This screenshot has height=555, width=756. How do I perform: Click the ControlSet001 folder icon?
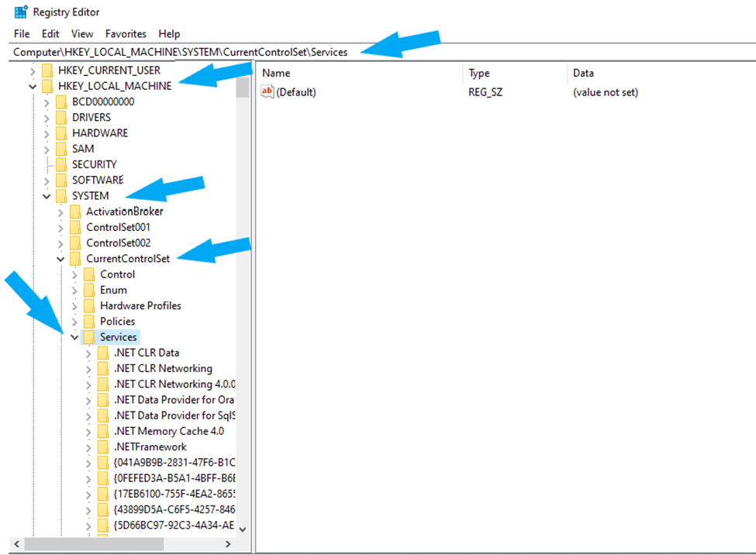(x=75, y=227)
